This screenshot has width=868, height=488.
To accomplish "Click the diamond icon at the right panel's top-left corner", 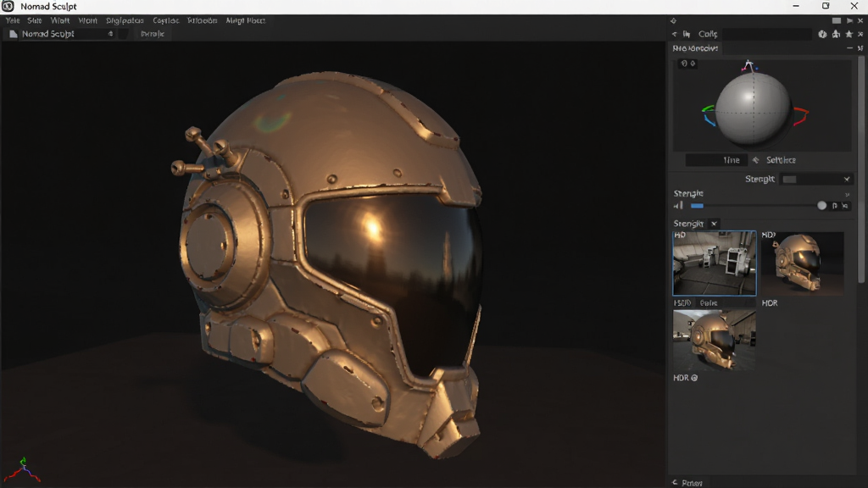I will [x=674, y=20].
